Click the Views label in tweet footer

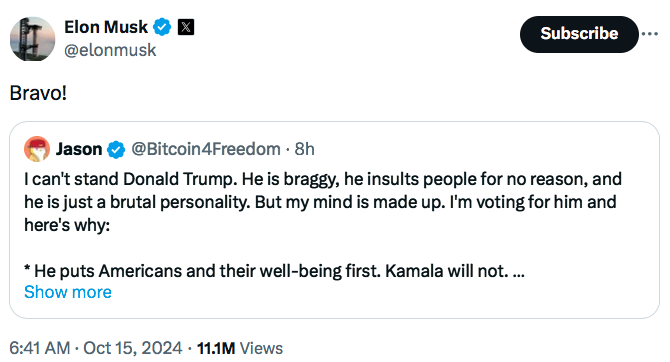[261, 348]
